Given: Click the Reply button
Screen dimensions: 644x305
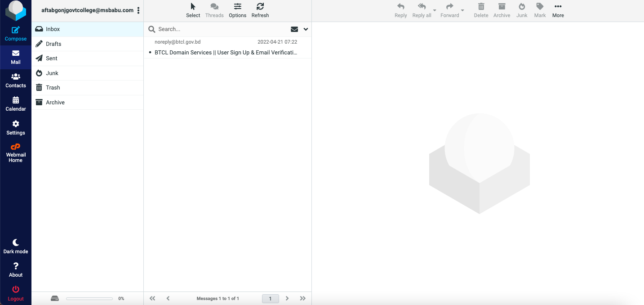Looking at the screenshot, I should tap(401, 10).
